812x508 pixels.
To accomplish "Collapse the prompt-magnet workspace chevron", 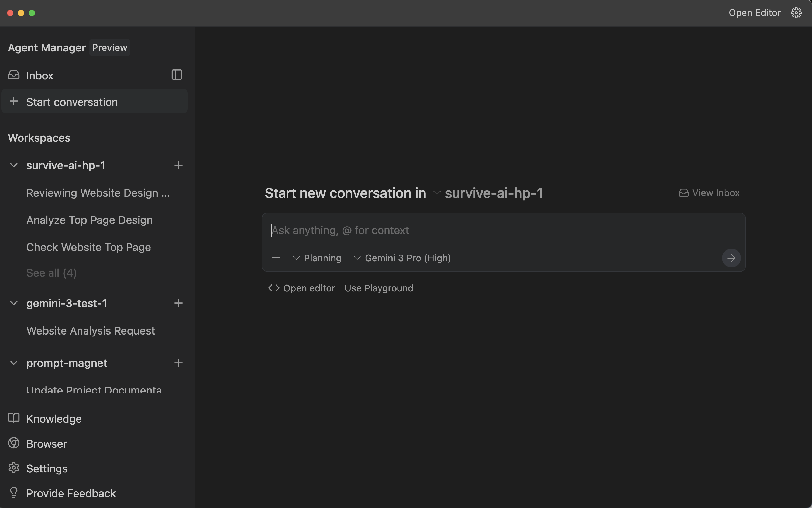I will click(14, 363).
